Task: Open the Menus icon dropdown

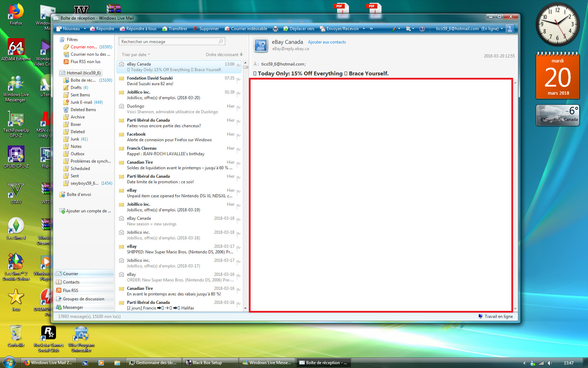Action: [x=410, y=29]
